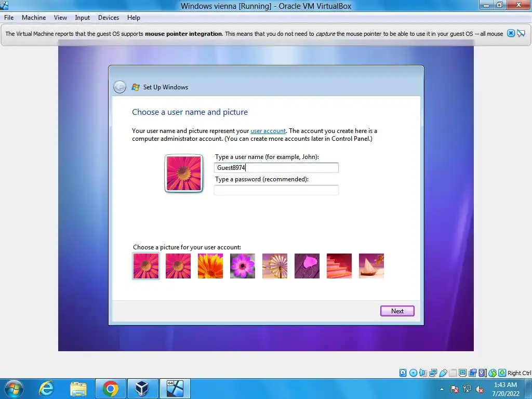Click the password input field
Viewport: 532px width, 399px height.
(x=276, y=190)
